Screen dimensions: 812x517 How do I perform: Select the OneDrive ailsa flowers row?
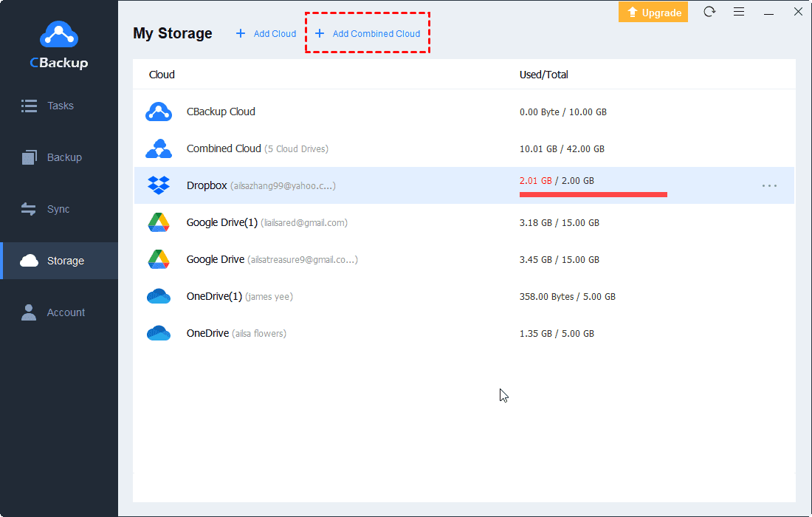[x=236, y=333]
